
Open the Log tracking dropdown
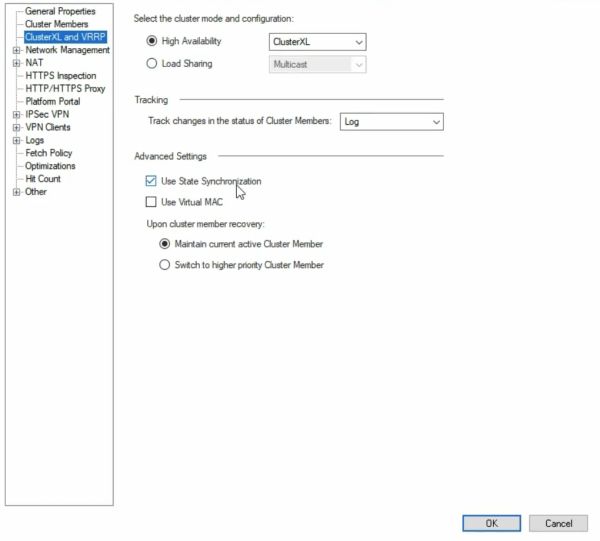(391, 122)
